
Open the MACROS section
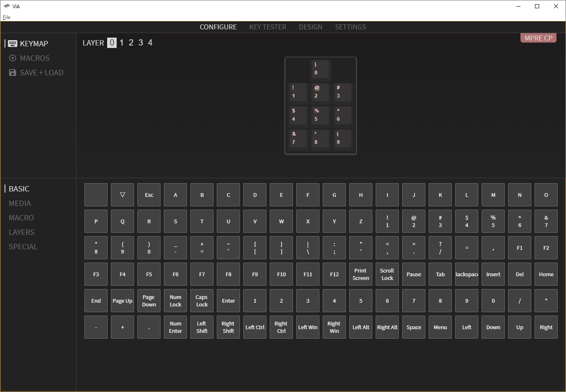point(29,58)
